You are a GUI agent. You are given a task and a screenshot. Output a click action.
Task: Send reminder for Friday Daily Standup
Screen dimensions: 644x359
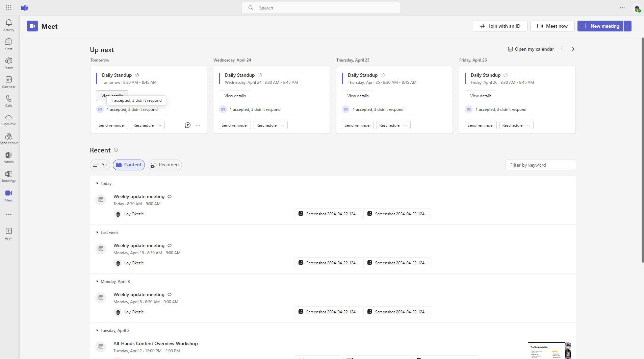coord(481,125)
